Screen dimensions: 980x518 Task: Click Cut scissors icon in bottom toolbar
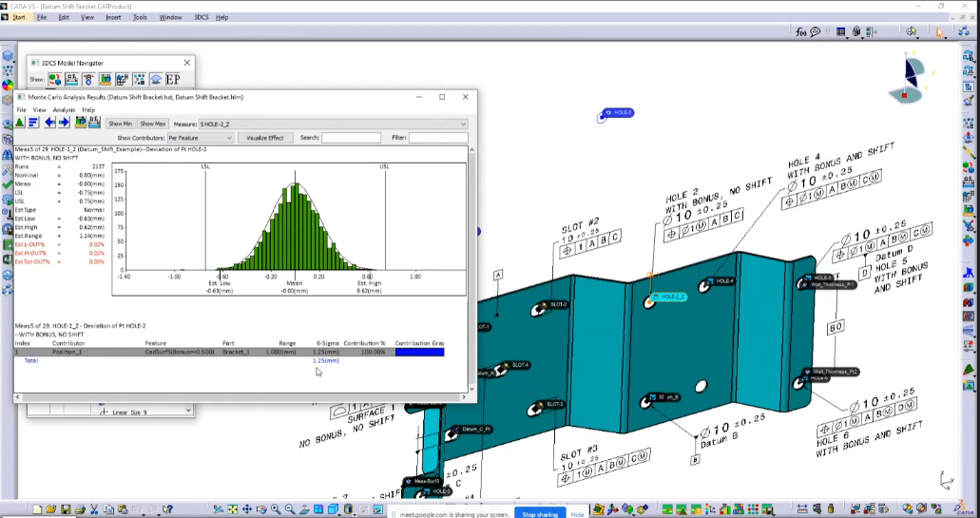click(x=94, y=509)
